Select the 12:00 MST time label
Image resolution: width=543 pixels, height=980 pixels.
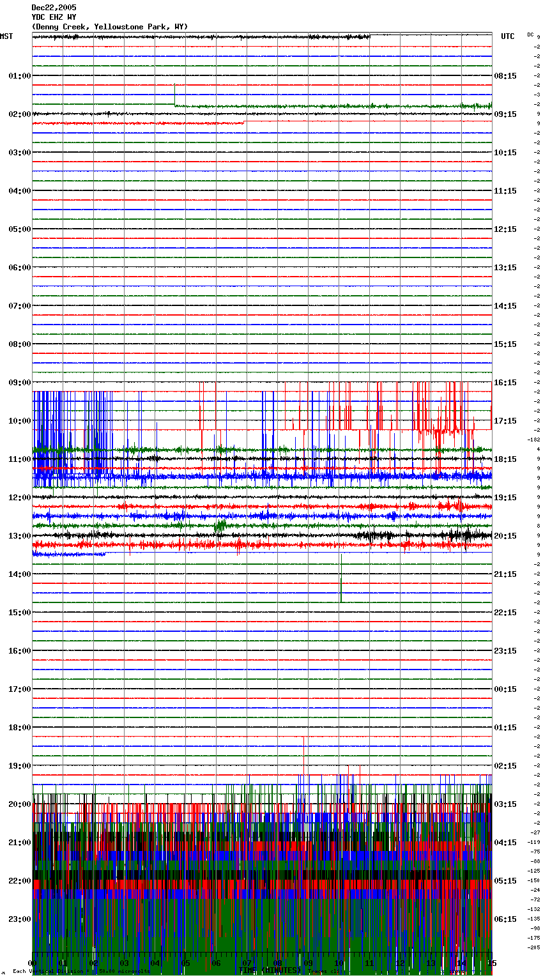click(20, 498)
